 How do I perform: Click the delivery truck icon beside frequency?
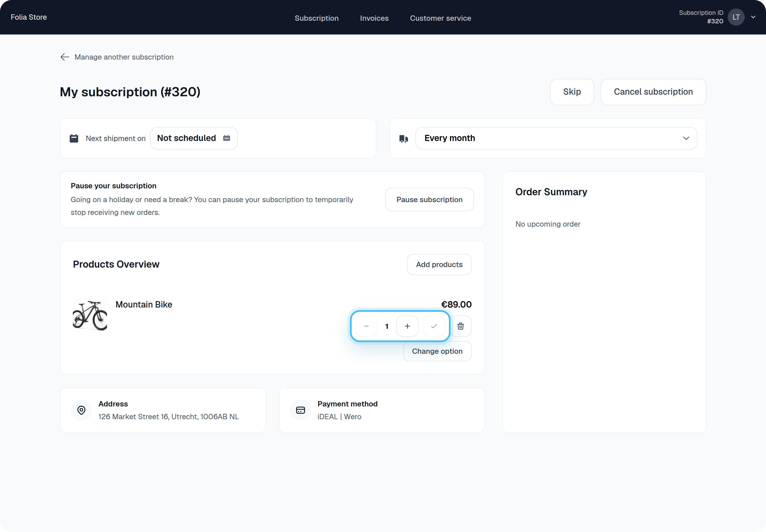404,139
